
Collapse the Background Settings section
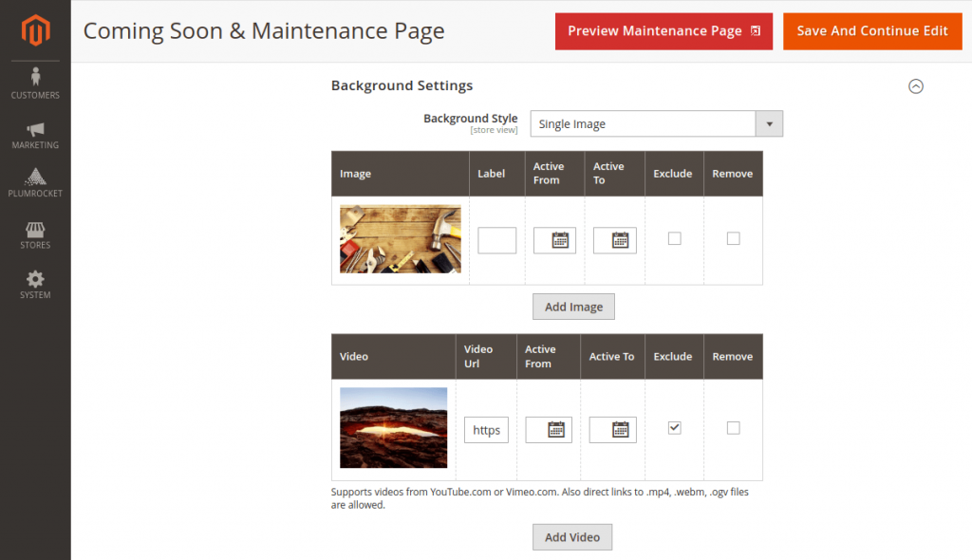click(x=916, y=86)
